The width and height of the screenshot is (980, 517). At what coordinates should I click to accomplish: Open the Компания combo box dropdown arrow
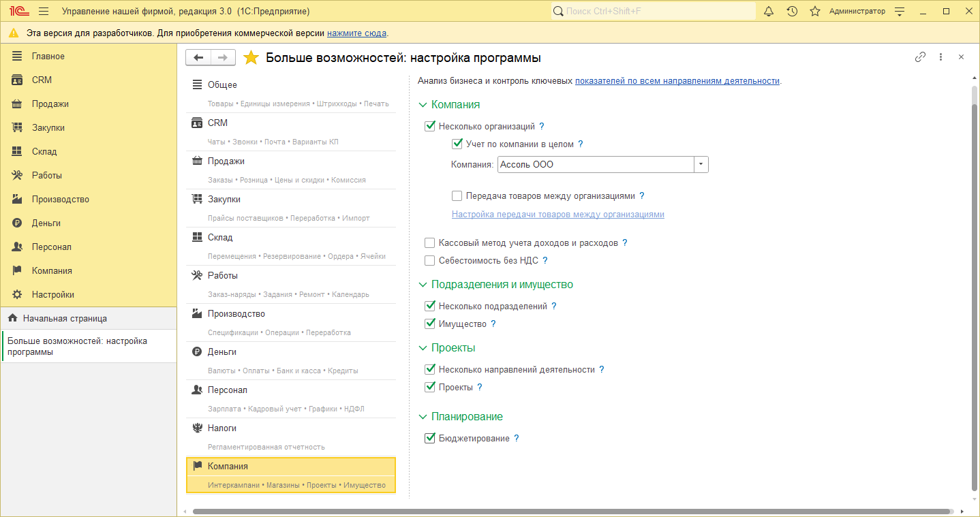click(701, 165)
